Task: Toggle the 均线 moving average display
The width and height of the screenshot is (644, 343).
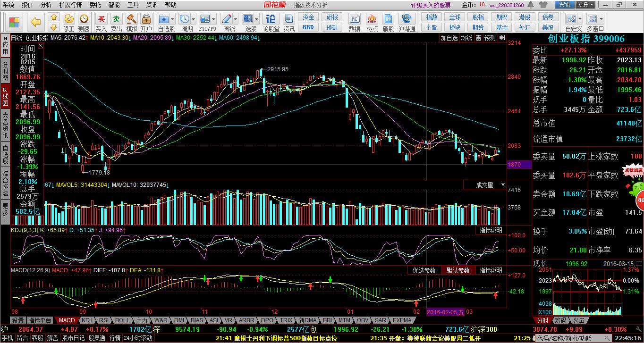Action: [x=466, y=38]
